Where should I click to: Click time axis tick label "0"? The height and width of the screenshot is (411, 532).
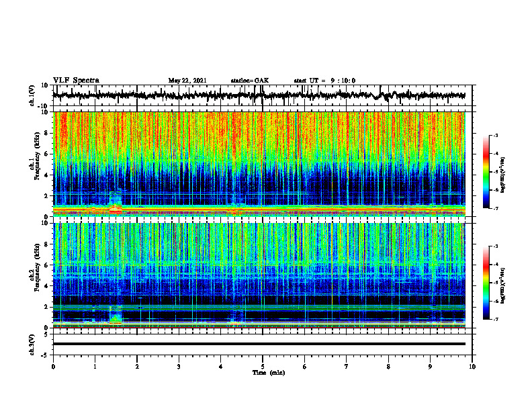53,367
